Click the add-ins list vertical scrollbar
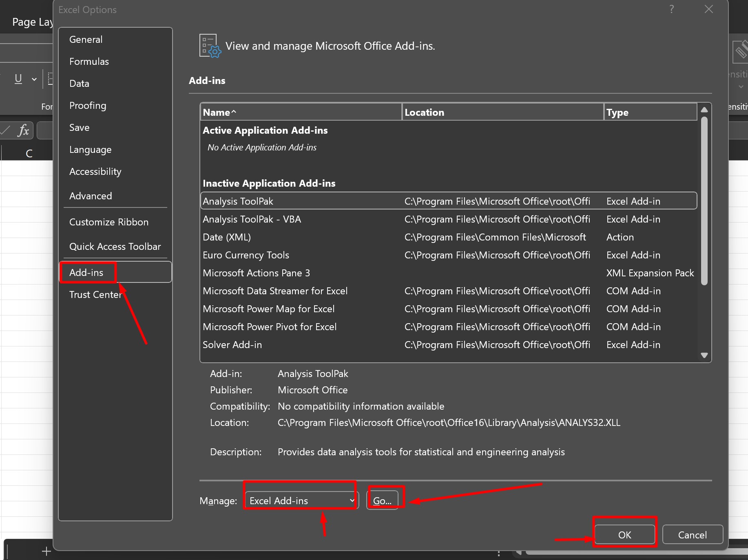 704,201
